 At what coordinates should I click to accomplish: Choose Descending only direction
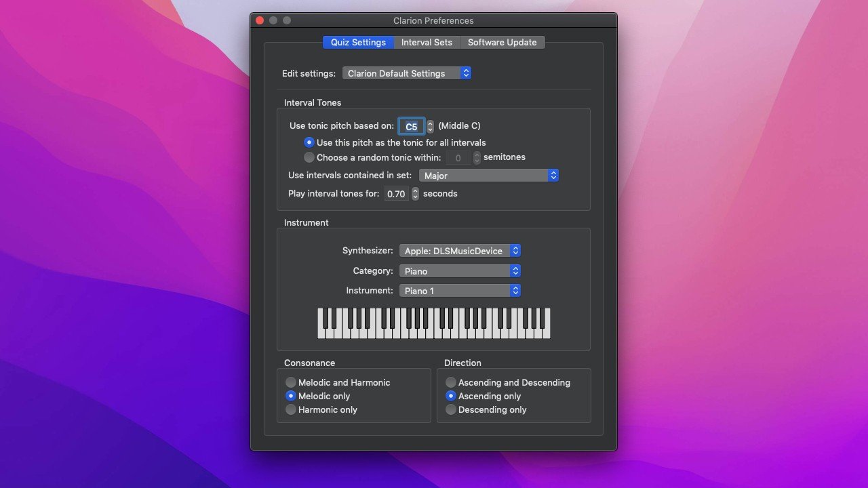(451, 409)
